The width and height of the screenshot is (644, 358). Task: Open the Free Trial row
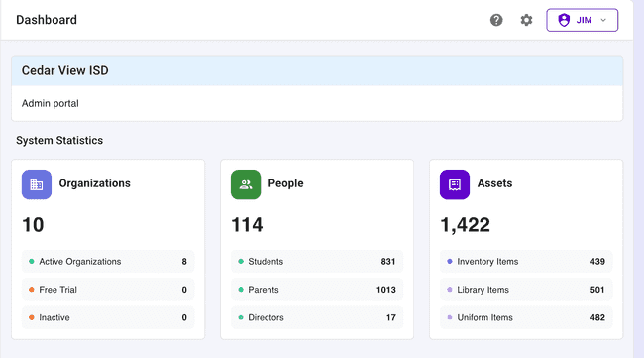[x=108, y=290]
